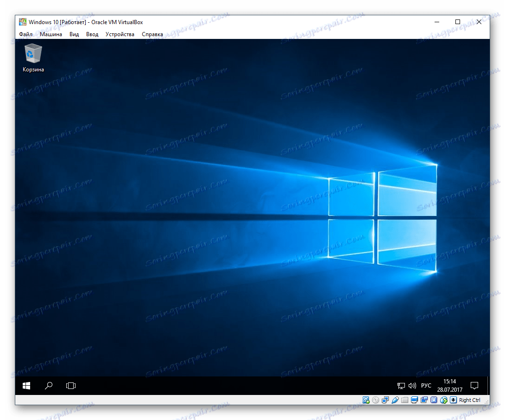
Task: Click the USB devices status icon
Action: click(x=395, y=400)
